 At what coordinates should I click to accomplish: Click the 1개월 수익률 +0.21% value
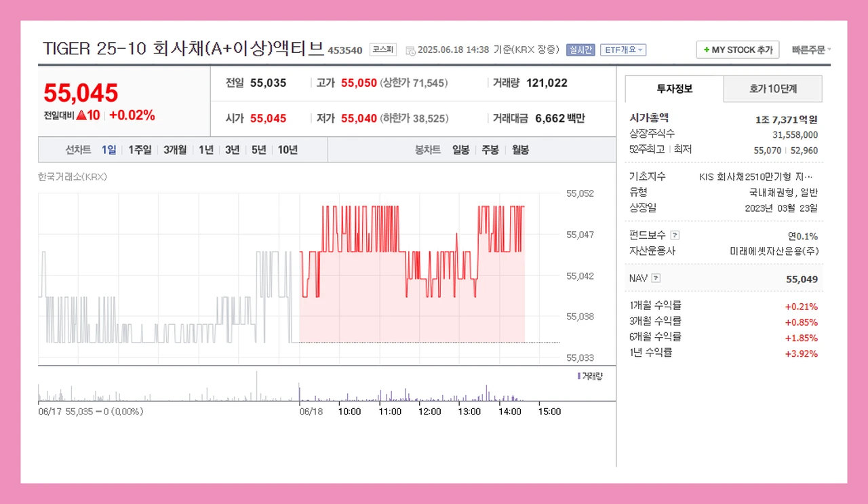click(x=801, y=307)
